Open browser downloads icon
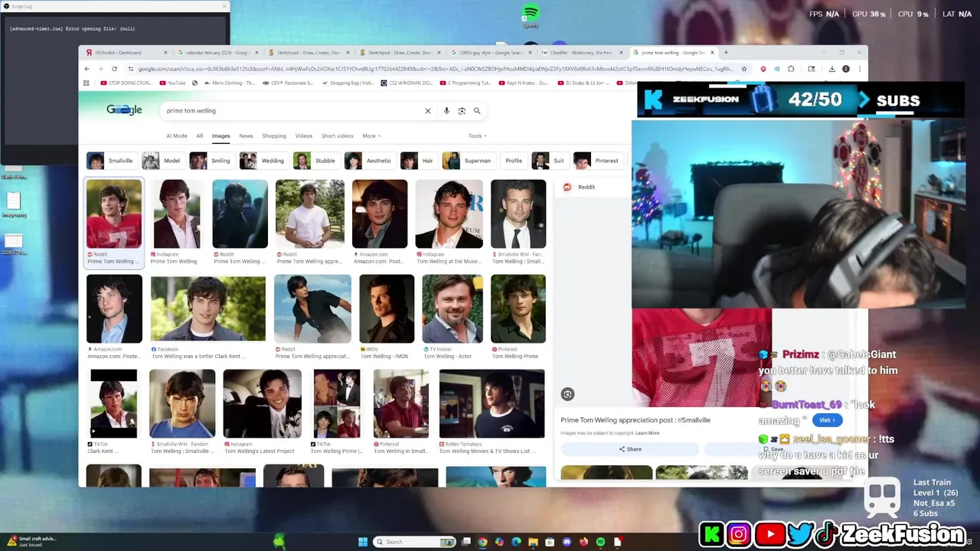 click(x=831, y=69)
